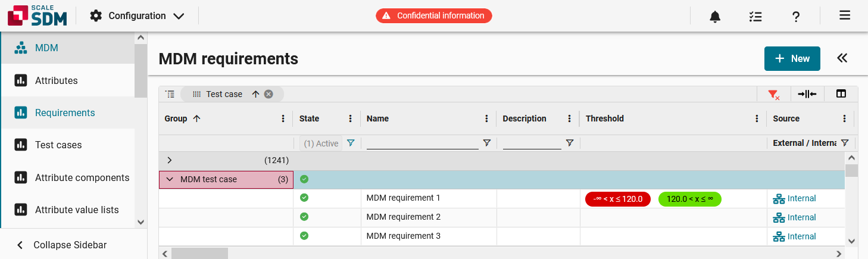Click green threshold badge 120.0 < x ≤ ∞
This screenshot has height=259, width=868.
coord(690,199)
